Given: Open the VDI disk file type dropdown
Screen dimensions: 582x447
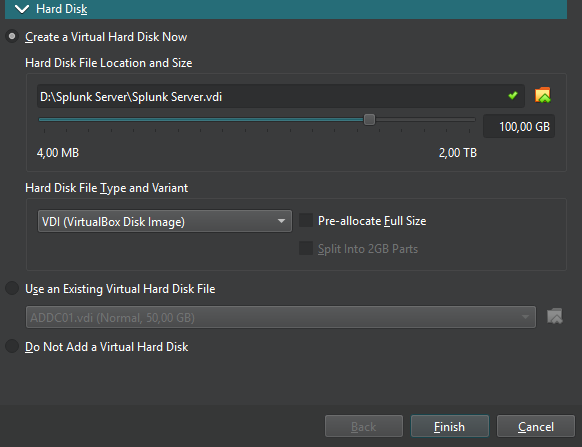Looking at the screenshot, I should pos(165,221).
